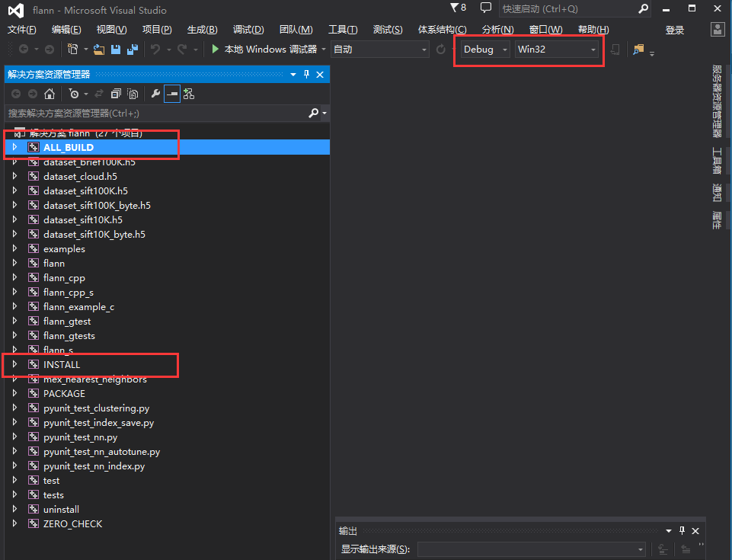This screenshot has height=560, width=732.
Task: Click the Find in Files toolbar icon
Action: (638, 49)
